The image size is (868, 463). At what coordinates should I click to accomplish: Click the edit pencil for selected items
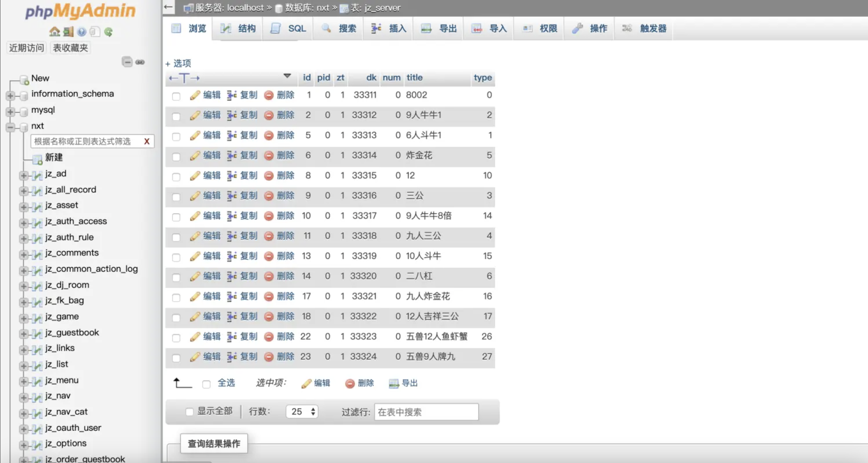pos(306,384)
